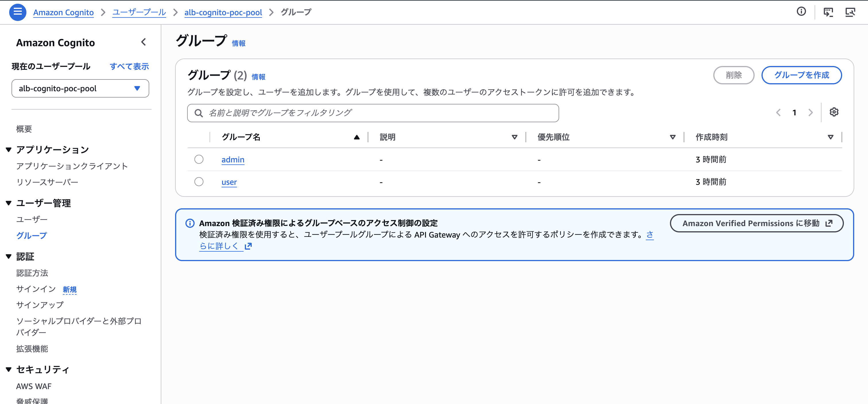Click page number 1 in pagination

(x=794, y=112)
